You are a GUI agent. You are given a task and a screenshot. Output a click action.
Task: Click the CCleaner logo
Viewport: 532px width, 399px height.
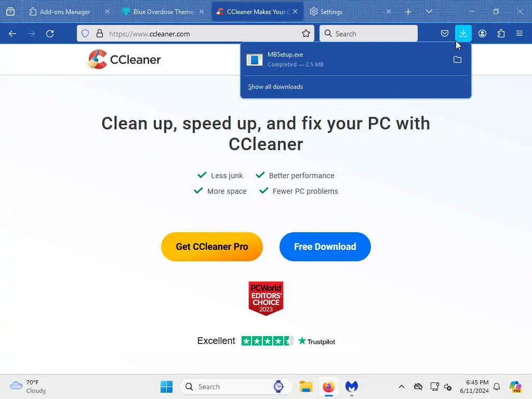click(x=124, y=59)
